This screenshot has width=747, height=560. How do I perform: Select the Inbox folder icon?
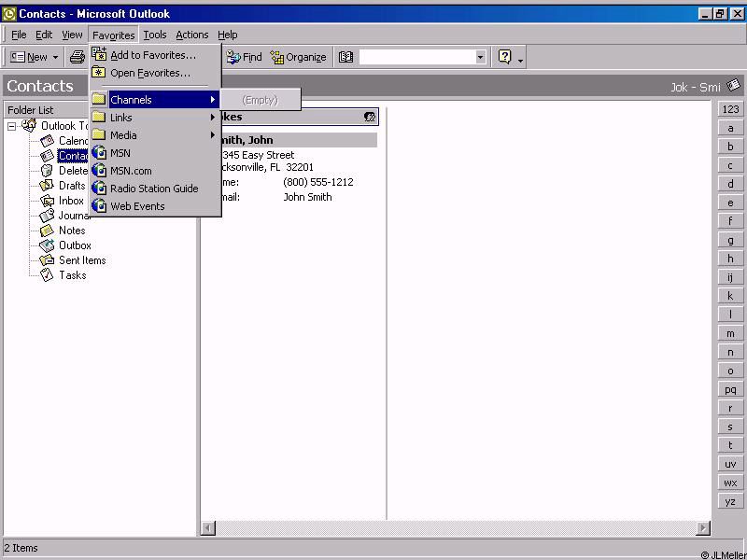[48, 201]
